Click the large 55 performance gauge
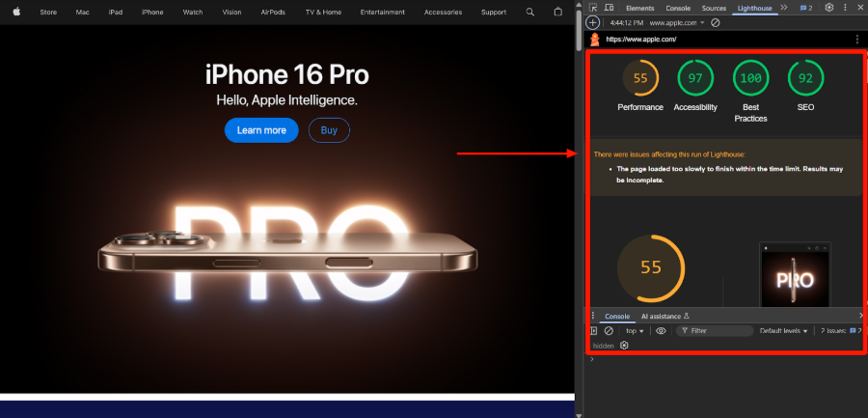Viewport: 868px width, 418px height. pos(651,268)
